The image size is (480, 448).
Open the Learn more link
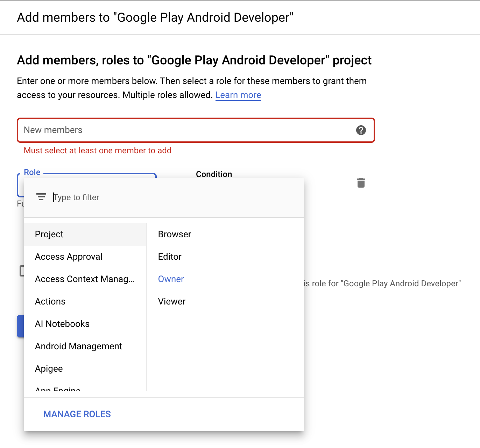238,95
